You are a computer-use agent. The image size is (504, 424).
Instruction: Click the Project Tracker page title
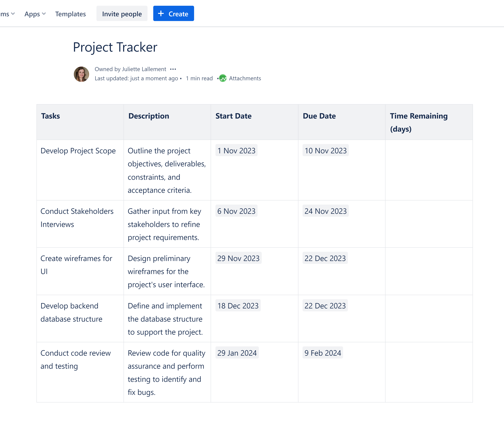coord(115,47)
